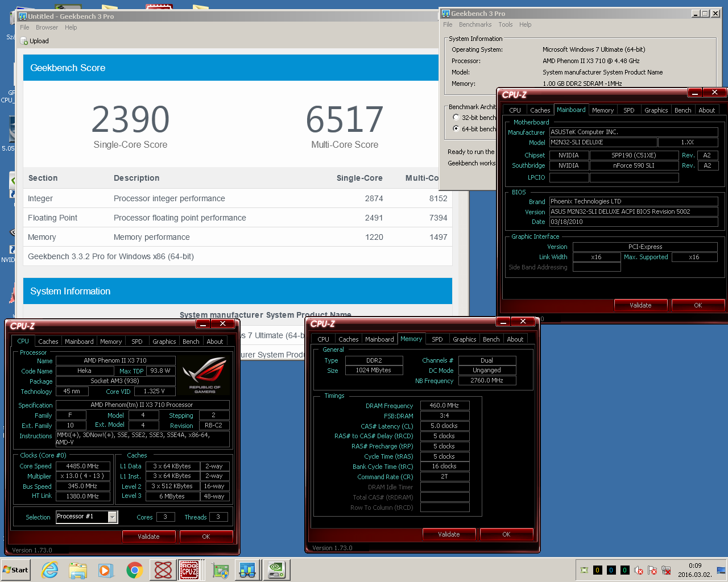This screenshot has width=728, height=582.
Task: Open Tools menu in Geekbench 3 Pro dialog
Action: pos(506,24)
